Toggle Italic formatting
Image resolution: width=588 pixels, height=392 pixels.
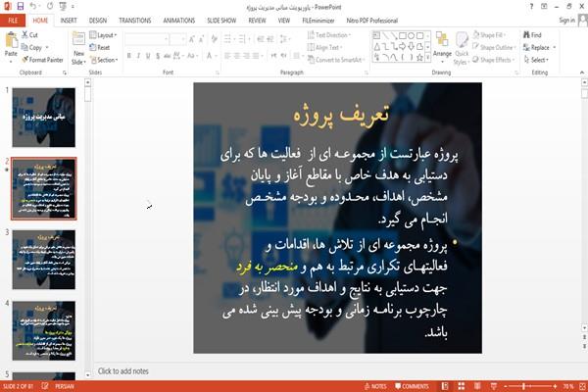pyautogui.click(x=138, y=56)
